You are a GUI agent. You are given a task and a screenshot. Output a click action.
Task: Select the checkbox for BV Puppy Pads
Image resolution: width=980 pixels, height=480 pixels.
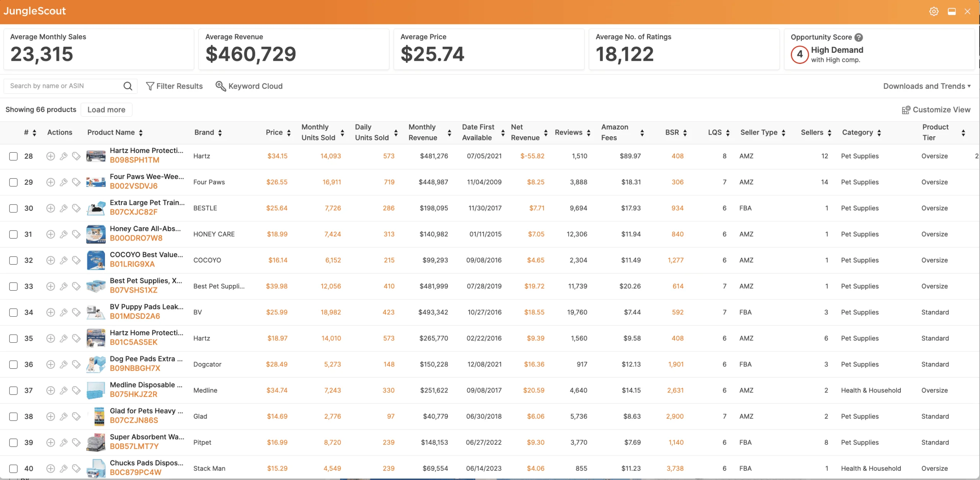tap(13, 312)
